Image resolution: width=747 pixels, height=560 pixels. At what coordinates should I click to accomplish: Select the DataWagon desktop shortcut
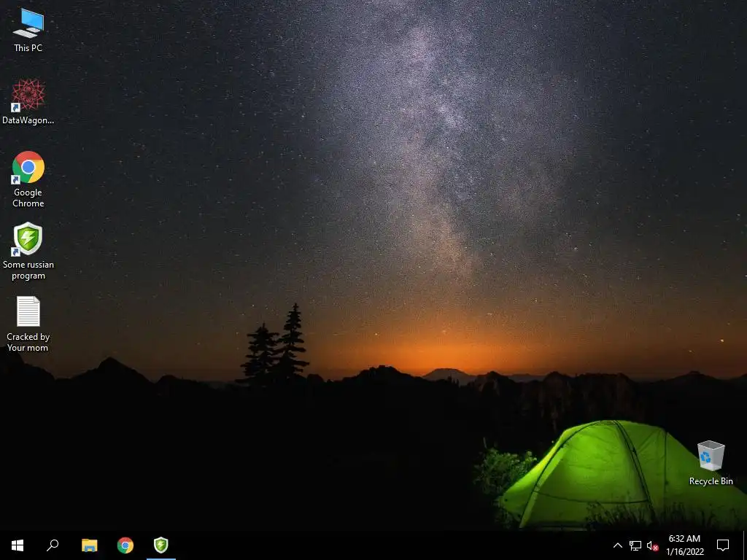pos(28,102)
